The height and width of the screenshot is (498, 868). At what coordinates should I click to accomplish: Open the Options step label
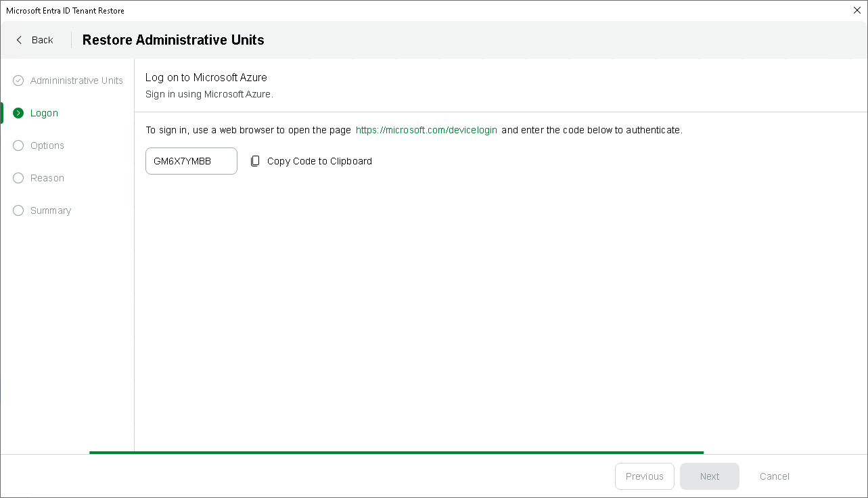[47, 145]
